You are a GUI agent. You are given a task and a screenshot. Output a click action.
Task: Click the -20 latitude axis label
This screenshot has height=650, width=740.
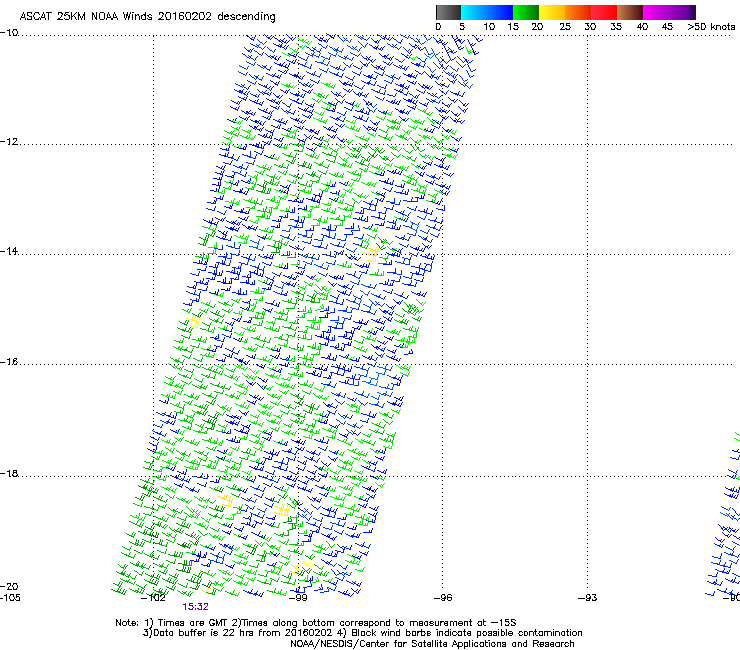pos(9,586)
